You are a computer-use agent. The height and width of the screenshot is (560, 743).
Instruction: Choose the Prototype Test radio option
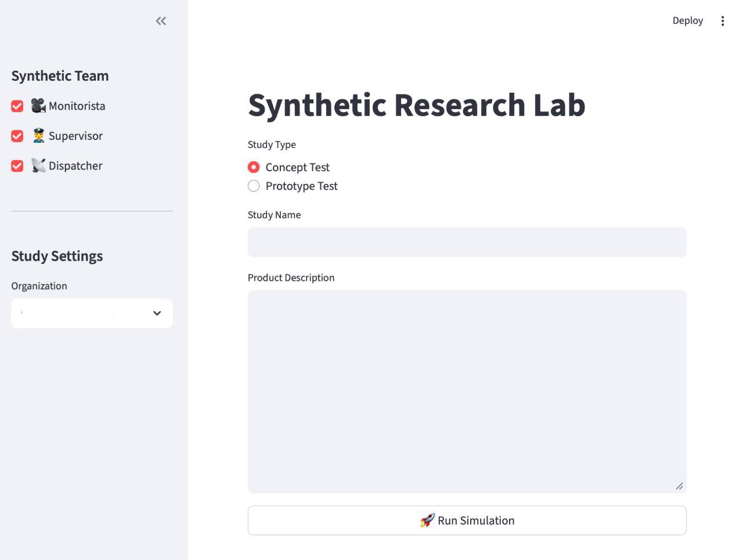254,186
